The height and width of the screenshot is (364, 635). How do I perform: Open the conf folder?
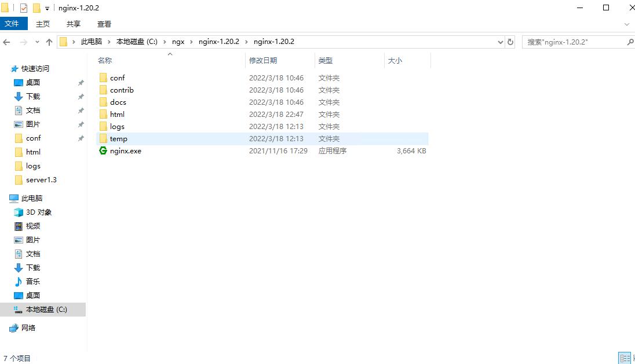pos(118,77)
